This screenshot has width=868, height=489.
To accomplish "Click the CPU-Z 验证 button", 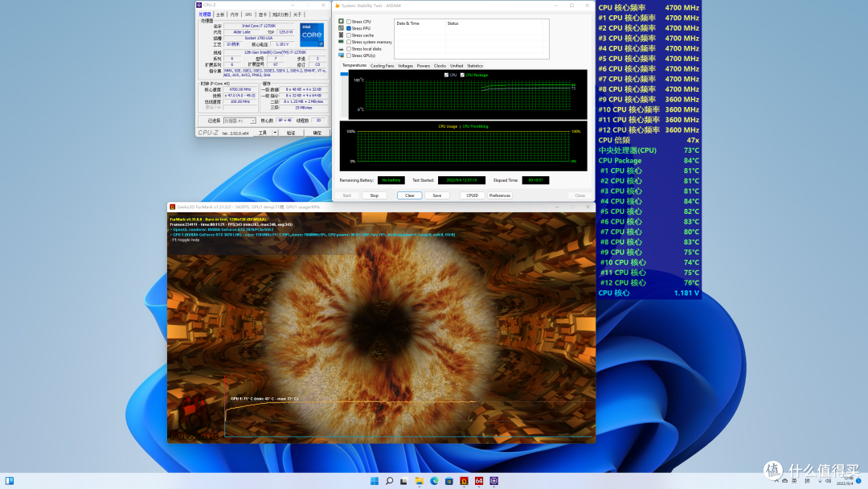I will coord(291,133).
